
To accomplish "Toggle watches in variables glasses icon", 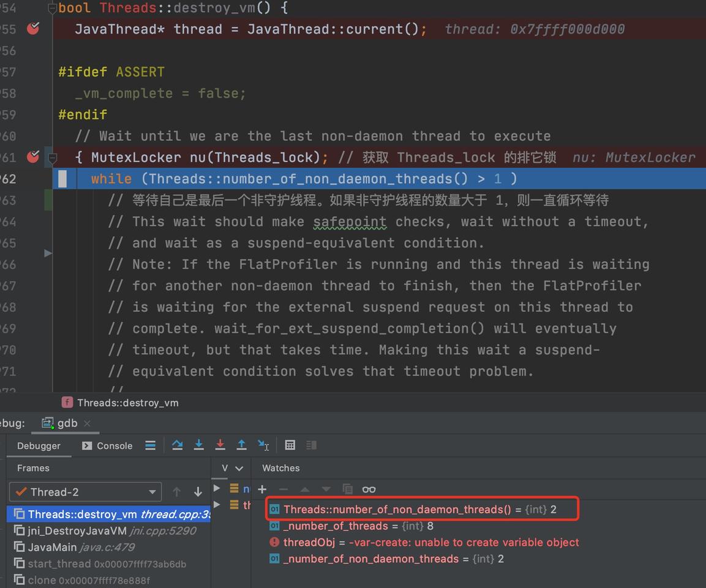I will pos(369,489).
